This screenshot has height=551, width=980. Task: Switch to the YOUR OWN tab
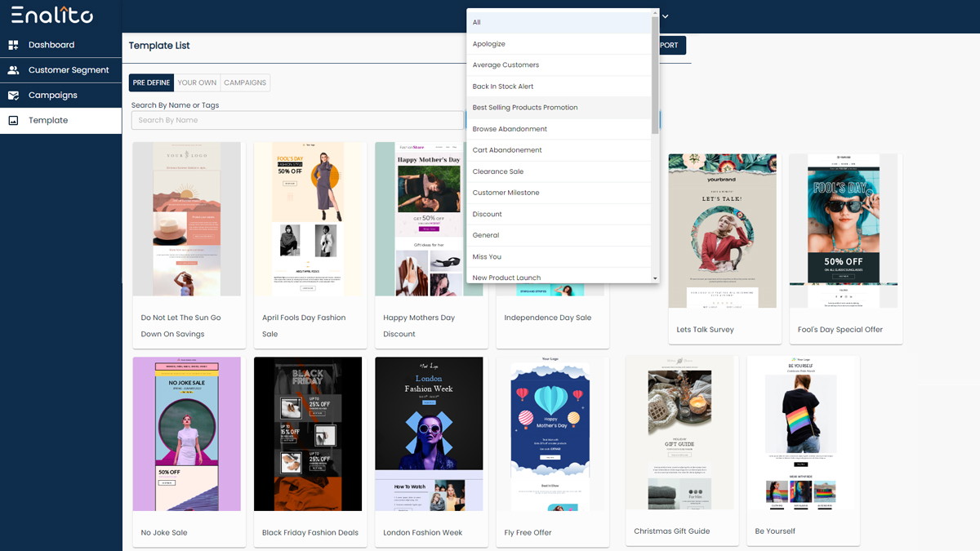pyautogui.click(x=198, y=82)
